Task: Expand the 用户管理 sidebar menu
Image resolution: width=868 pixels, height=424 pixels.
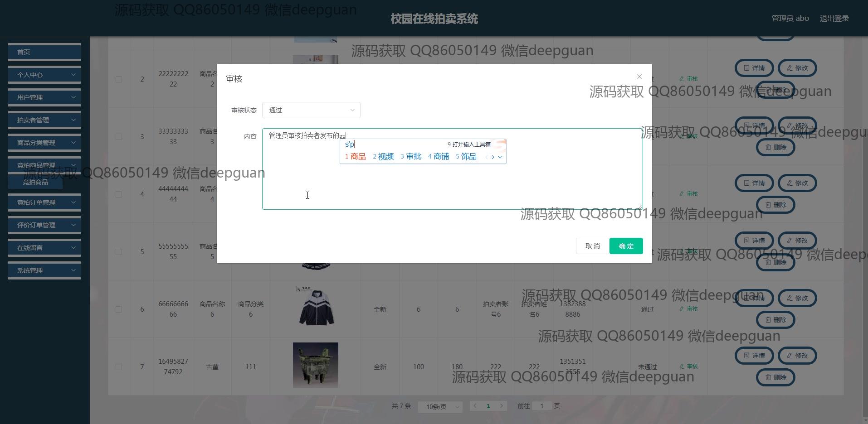Action: (44, 97)
